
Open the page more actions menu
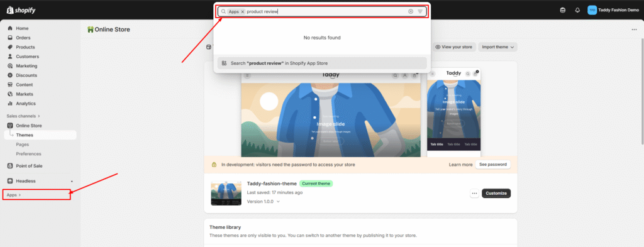click(635, 30)
